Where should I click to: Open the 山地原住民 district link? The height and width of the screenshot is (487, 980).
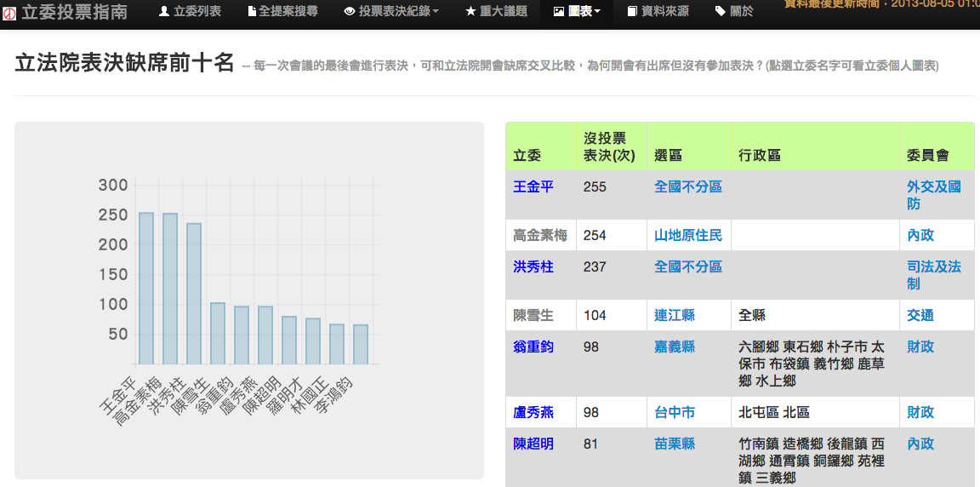688,235
